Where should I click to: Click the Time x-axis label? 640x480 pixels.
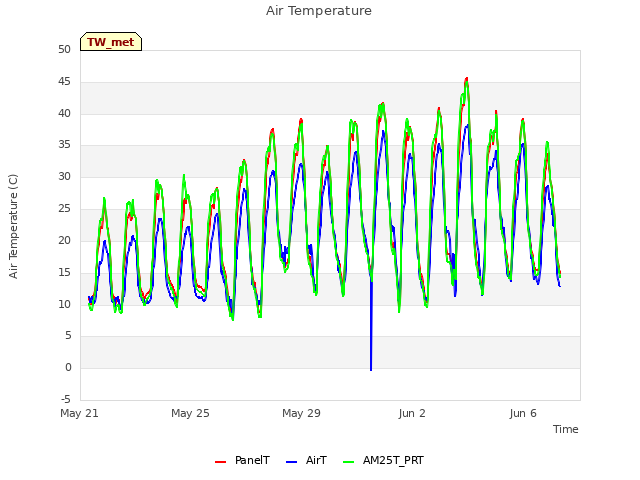pos(565,429)
